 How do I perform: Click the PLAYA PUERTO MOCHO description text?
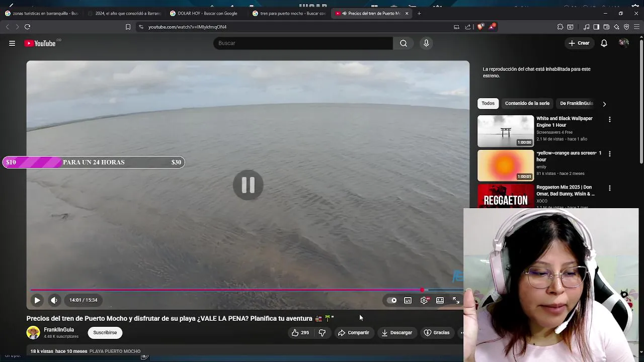click(x=115, y=351)
